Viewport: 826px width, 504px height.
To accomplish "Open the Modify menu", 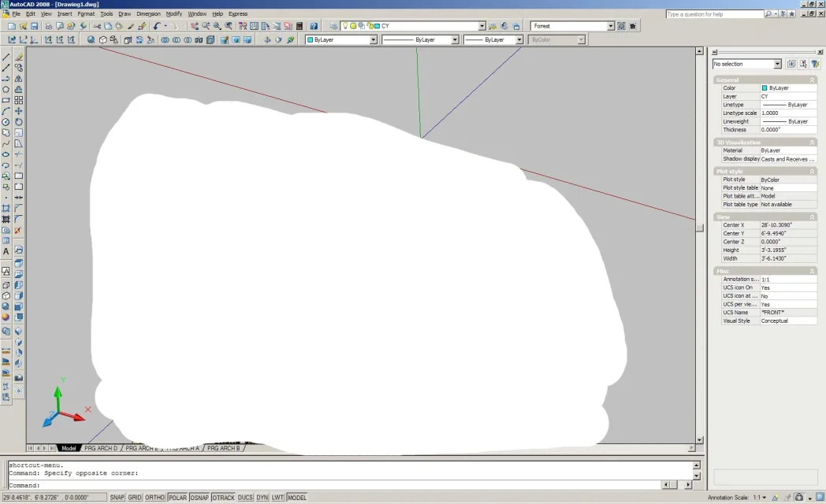I will coord(173,14).
